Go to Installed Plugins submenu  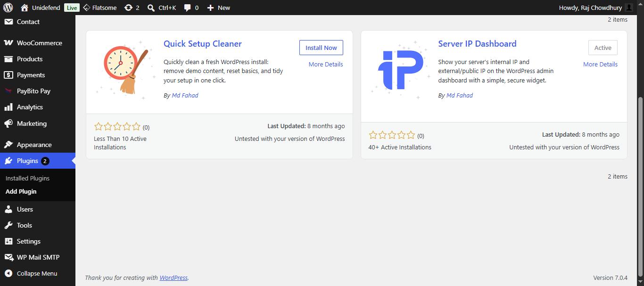pos(27,178)
